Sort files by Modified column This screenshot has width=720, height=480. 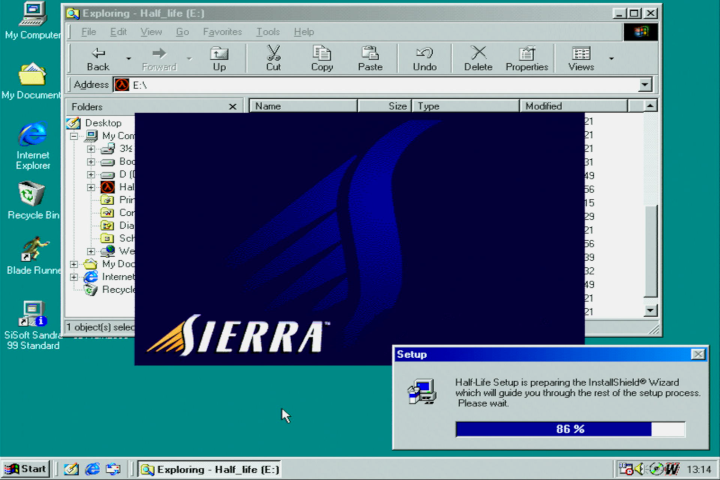pyautogui.click(x=573, y=106)
